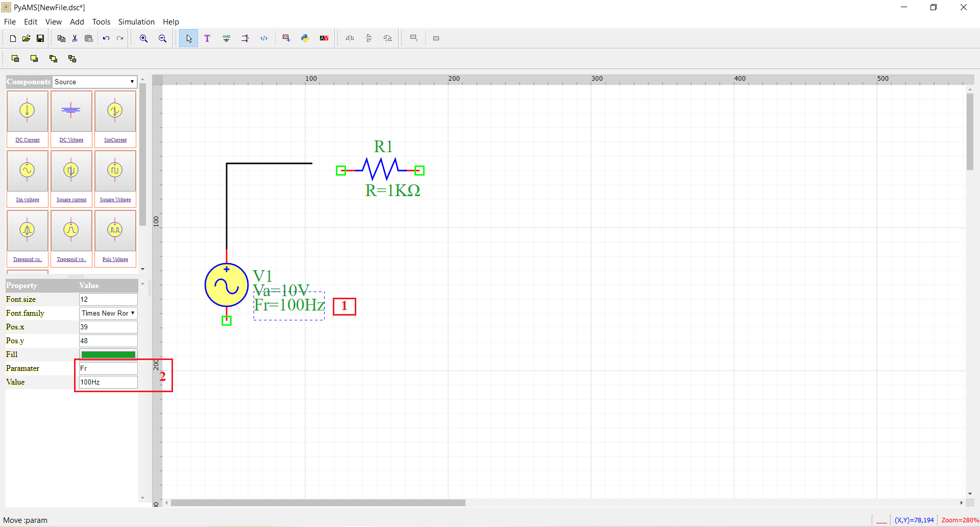The image size is (980, 527).
Task: Click the Python script icon
Action: (305, 38)
